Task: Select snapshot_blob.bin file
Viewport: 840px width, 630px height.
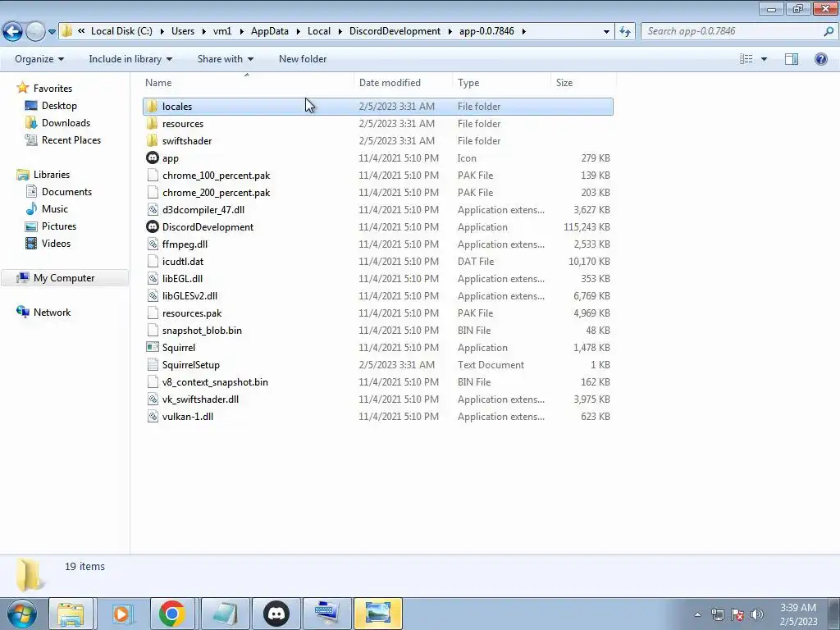Action: point(202,330)
